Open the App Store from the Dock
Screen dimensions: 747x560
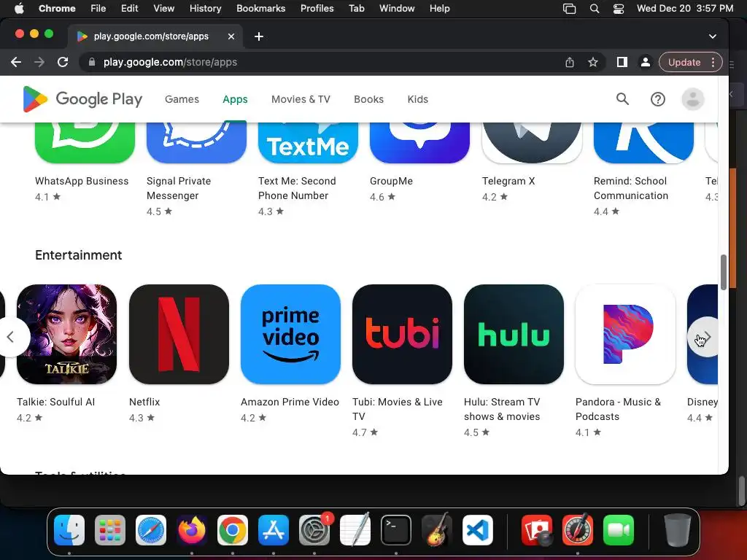[x=274, y=530]
